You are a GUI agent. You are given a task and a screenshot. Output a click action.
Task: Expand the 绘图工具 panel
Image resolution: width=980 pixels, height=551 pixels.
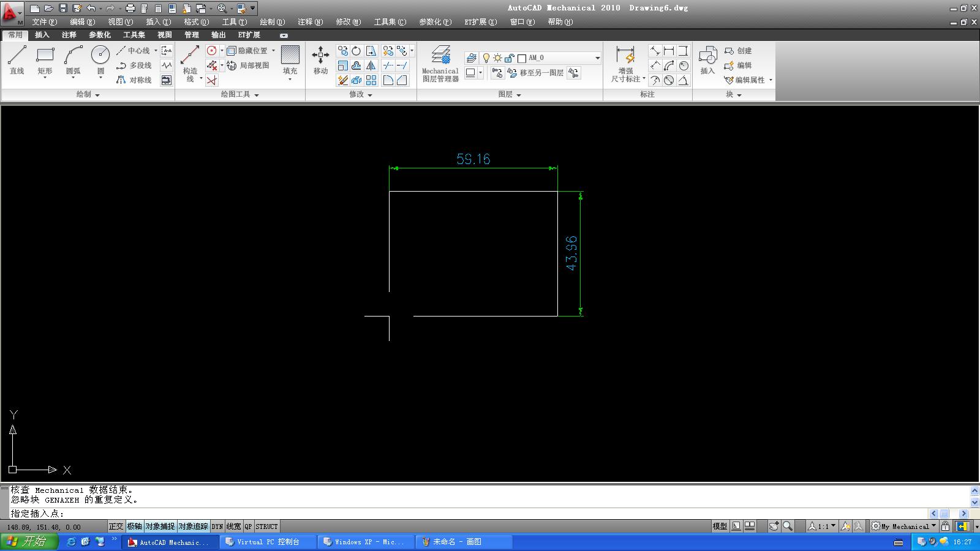click(x=239, y=95)
